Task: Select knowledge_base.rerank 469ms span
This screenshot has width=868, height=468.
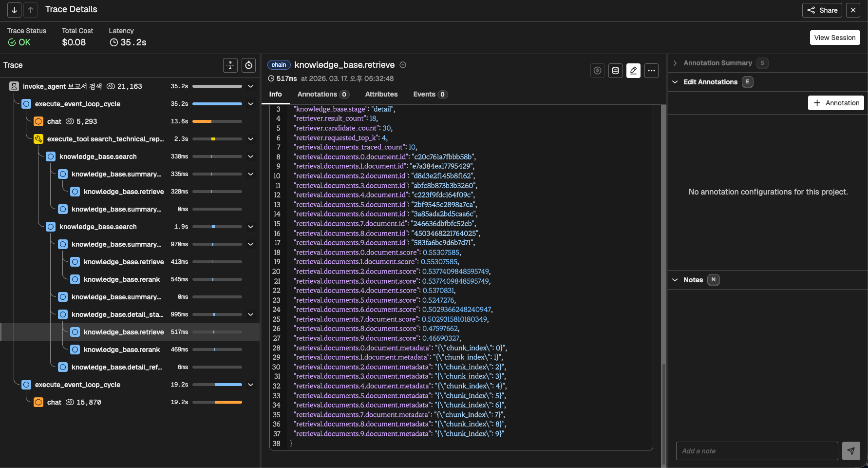Action: (130, 350)
